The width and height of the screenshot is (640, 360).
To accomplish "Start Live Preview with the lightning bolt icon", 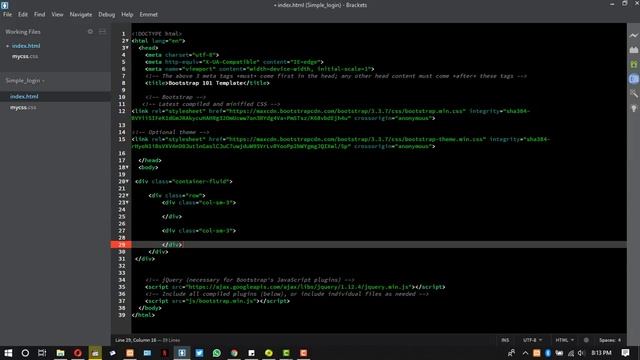I will tap(633, 35).
